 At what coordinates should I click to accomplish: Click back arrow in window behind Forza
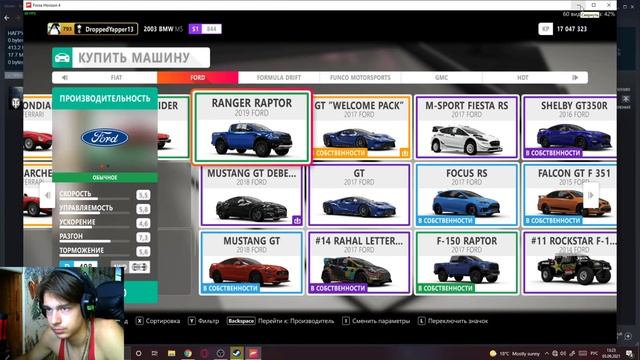[7, 18]
